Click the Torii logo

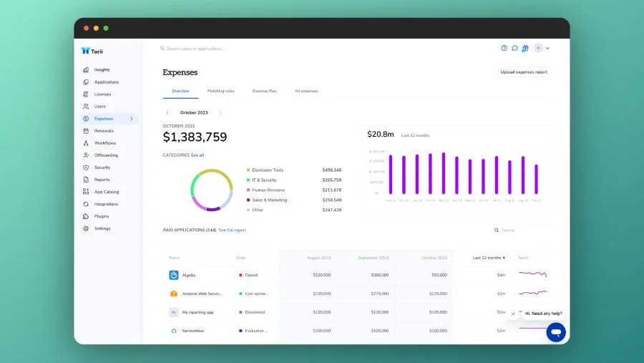[92, 51]
